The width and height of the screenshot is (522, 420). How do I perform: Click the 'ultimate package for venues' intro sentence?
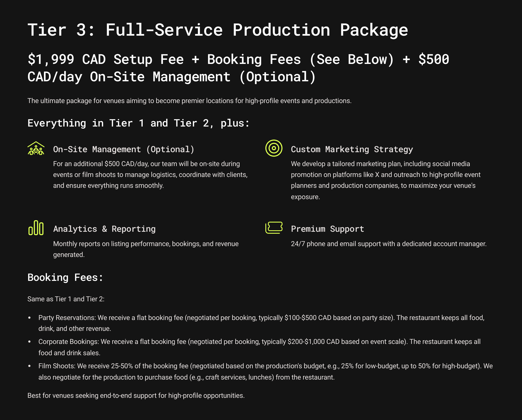point(189,101)
